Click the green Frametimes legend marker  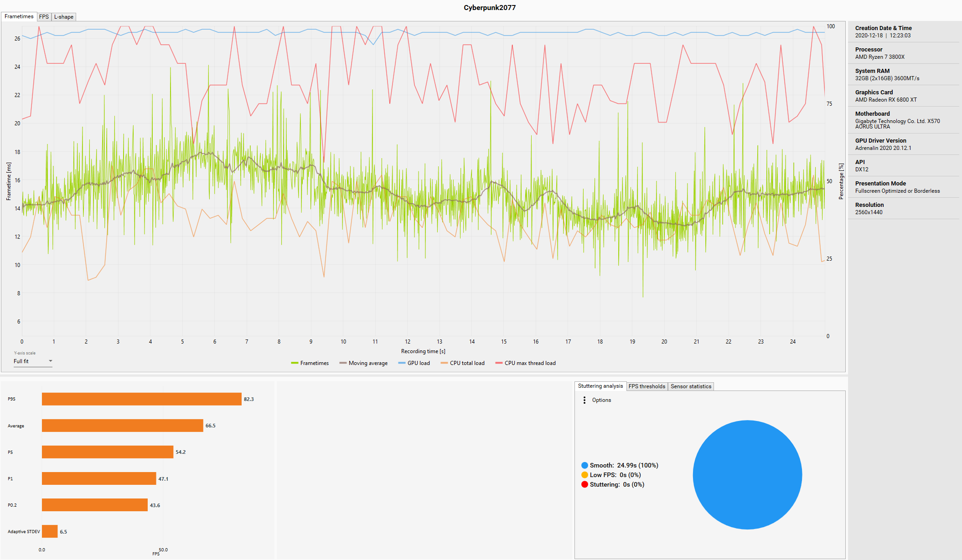(x=295, y=363)
